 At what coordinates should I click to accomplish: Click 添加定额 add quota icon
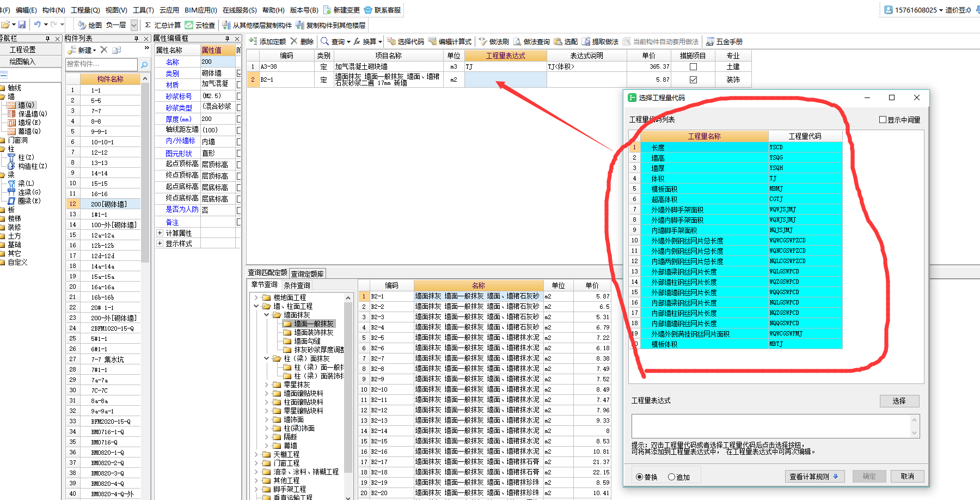tap(253, 41)
